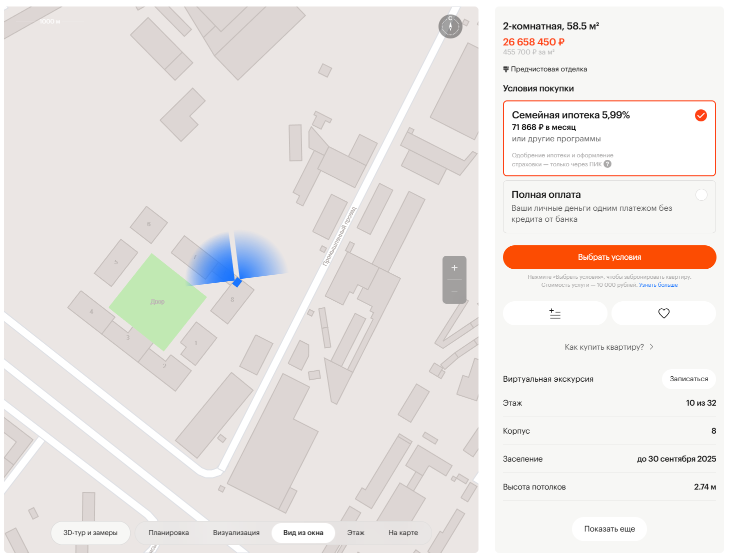The width and height of the screenshot is (730, 560).
Task: Zoom out on the map
Action: tap(454, 292)
